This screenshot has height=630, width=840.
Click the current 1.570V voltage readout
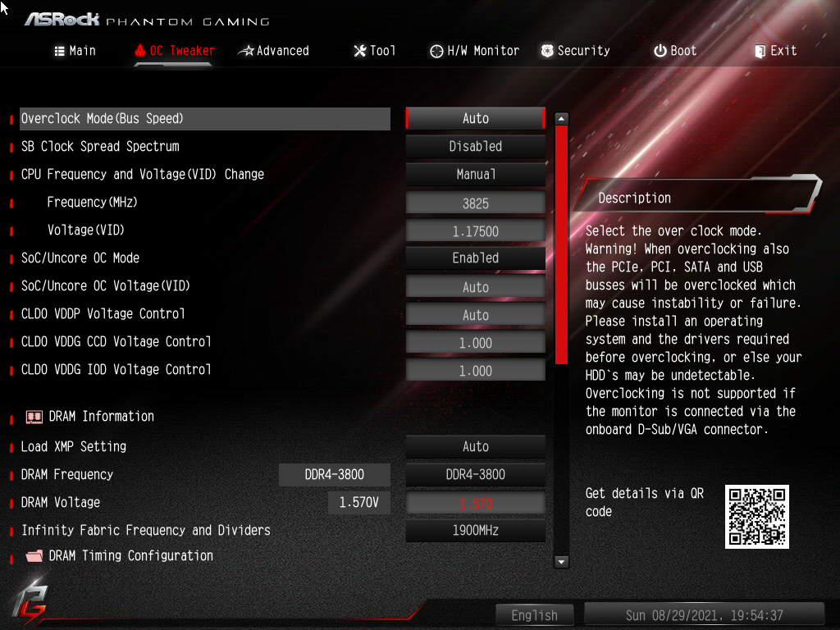[359, 503]
